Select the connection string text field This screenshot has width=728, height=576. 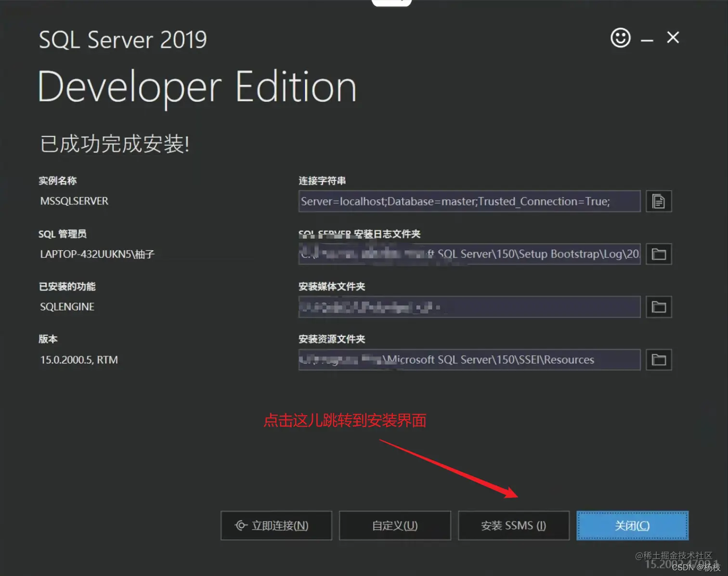click(x=469, y=201)
